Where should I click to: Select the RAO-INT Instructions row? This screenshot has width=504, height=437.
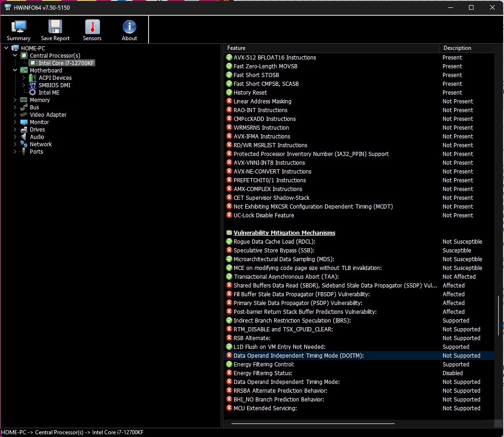click(x=359, y=110)
